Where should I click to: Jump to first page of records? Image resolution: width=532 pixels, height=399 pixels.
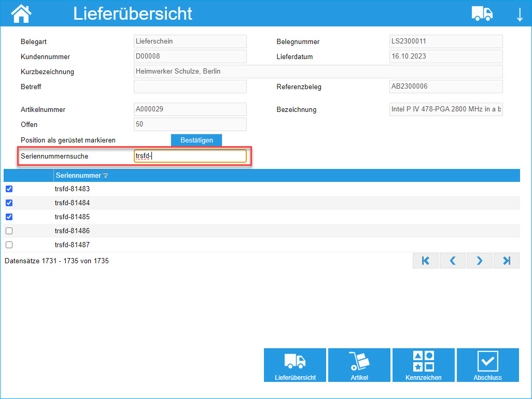coord(425,260)
